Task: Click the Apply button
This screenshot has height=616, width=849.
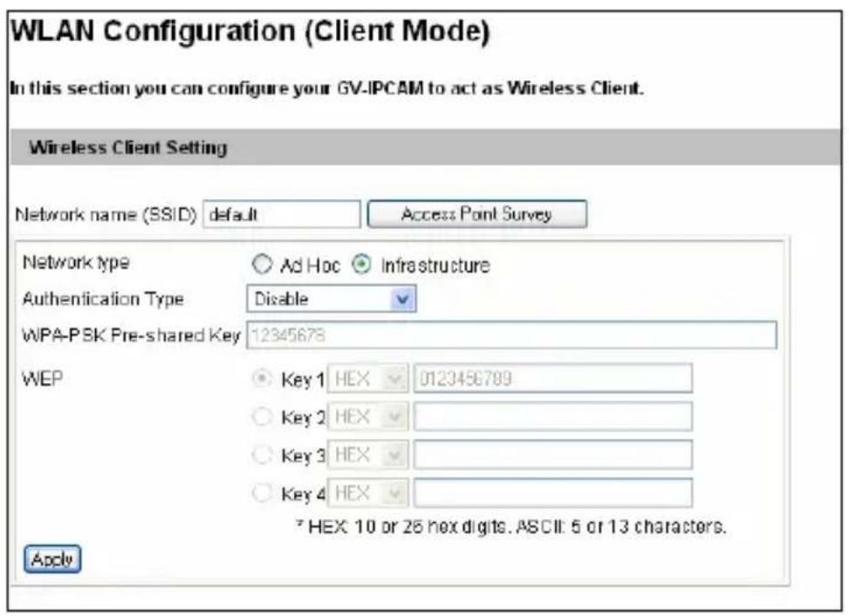Action: click(52, 558)
